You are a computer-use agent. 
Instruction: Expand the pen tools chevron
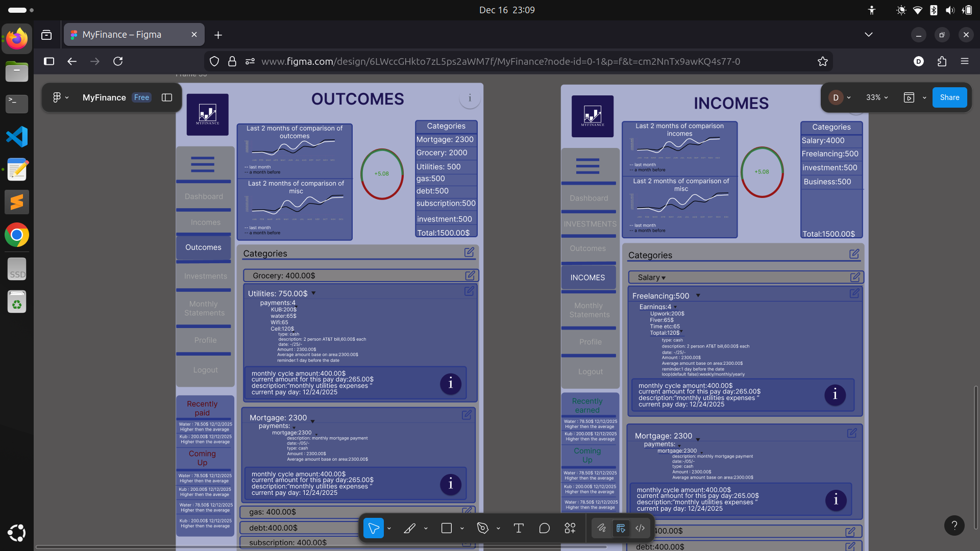[x=498, y=529]
